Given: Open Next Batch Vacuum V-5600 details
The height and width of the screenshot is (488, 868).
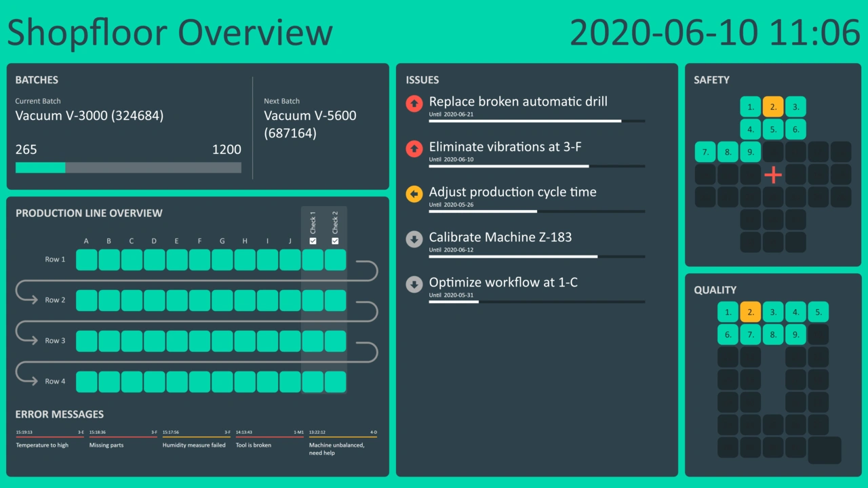Looking at the screenshot, I should (310, 124).
